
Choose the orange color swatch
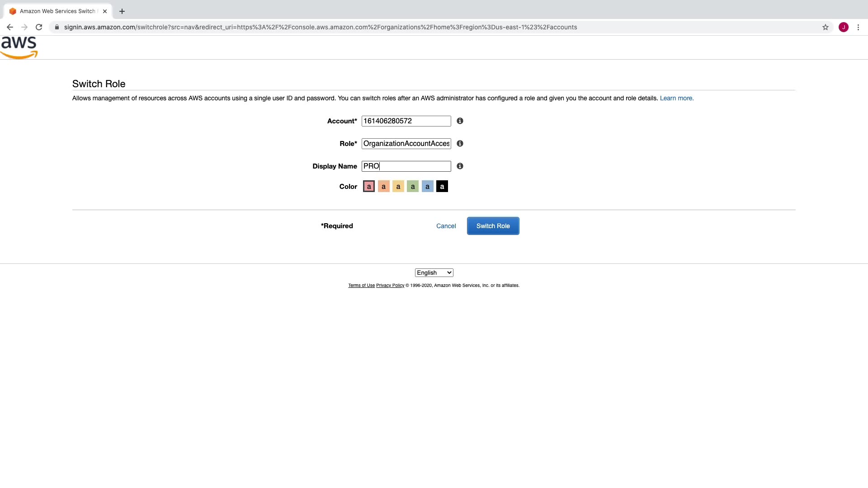pyautogui.click(x=383, y=187)
